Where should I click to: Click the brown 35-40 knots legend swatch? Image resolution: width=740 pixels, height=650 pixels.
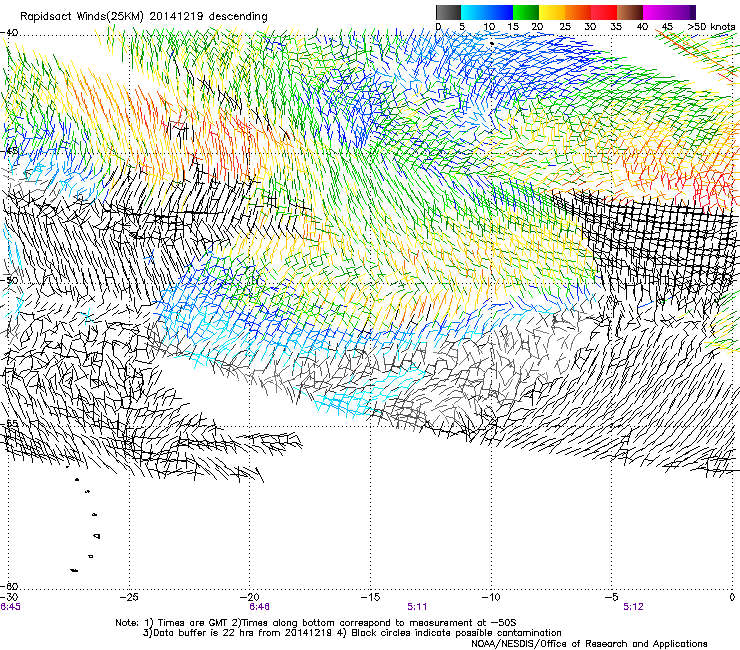(630, 12)
